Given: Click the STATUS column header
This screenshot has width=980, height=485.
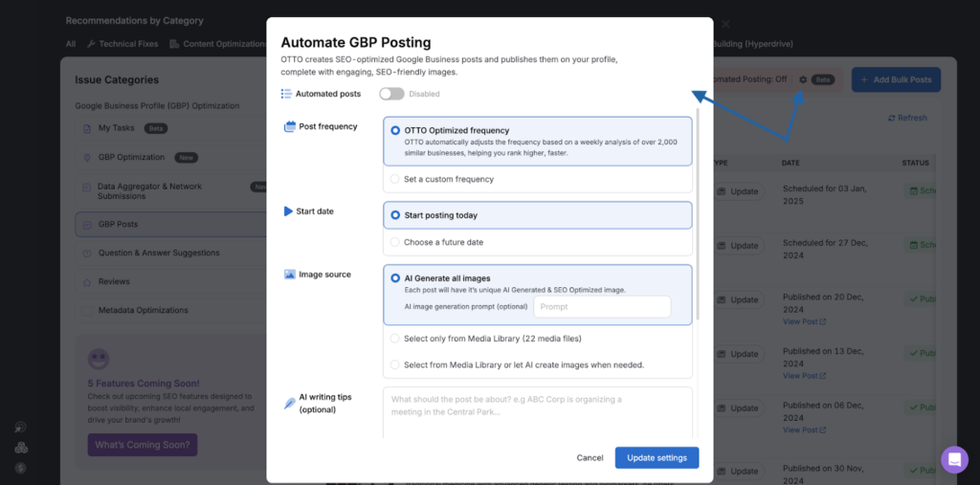Looking at the screenshot, I should (x=915, y=164).
